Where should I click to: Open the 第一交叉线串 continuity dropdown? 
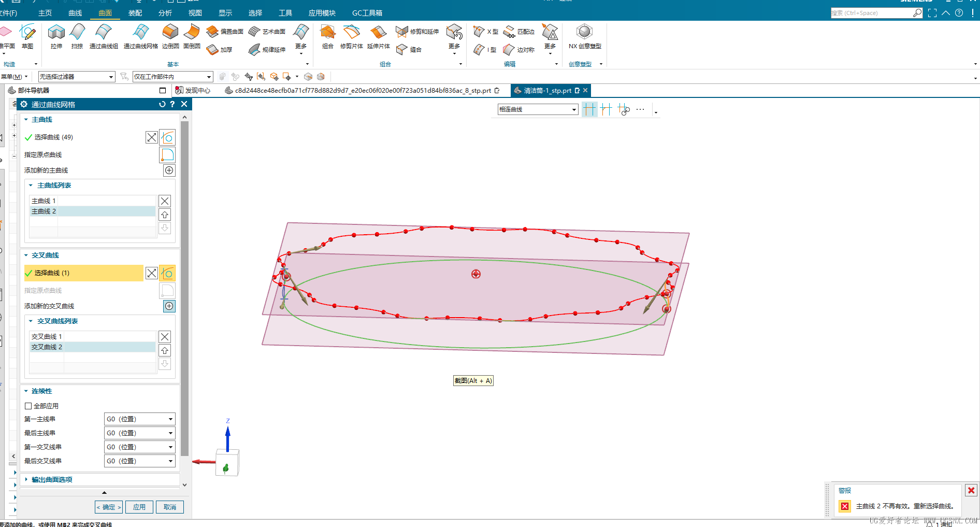(x=140, y=447)
